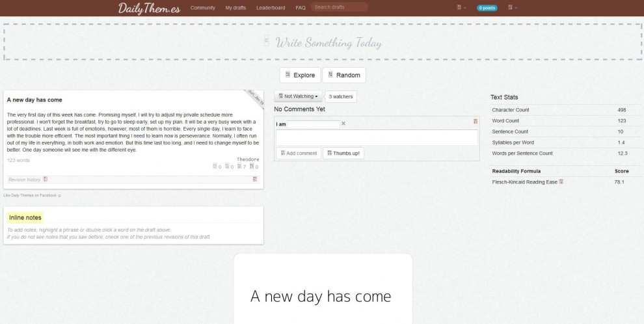Click the large A new day has come card
The image size is (644, 324).
(323, 289)
